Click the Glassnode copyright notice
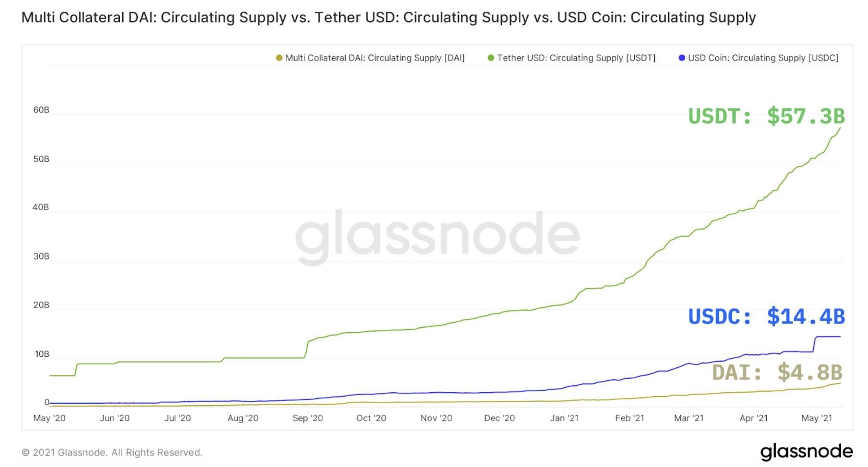The width and height of the screenshot is (868, 467). tap(112, 452)
